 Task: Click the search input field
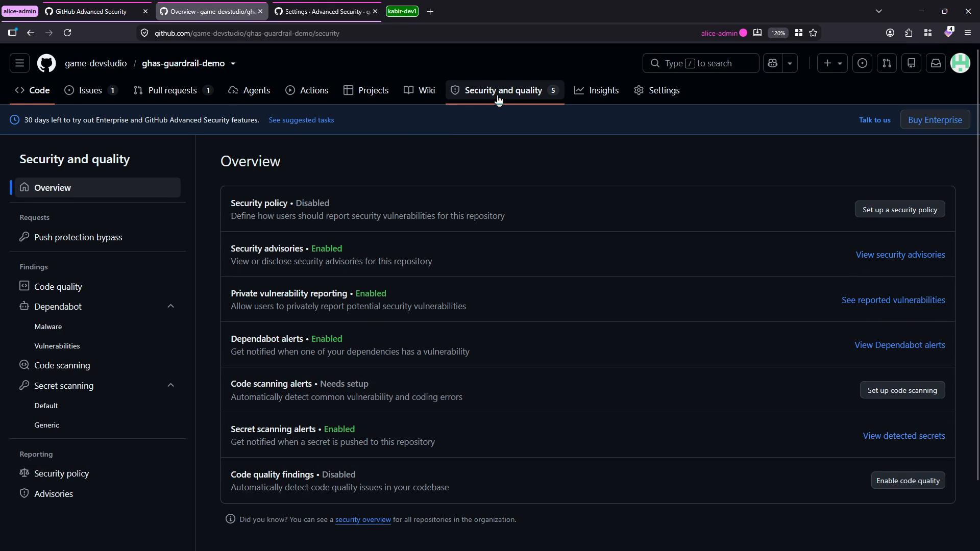click(x=700, y=63)
